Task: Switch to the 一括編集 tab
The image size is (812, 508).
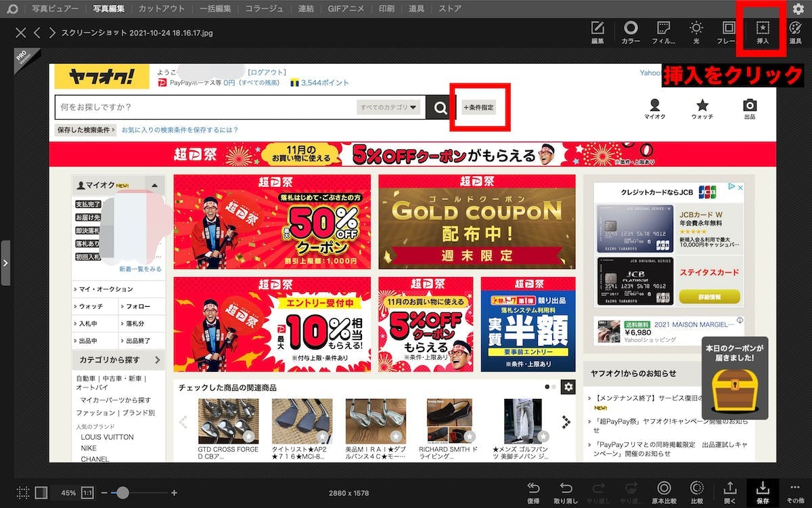Action: (x=215, y=9)
